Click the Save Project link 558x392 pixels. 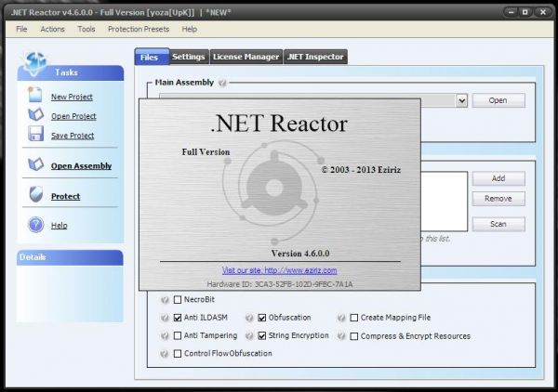pos(73,136)
